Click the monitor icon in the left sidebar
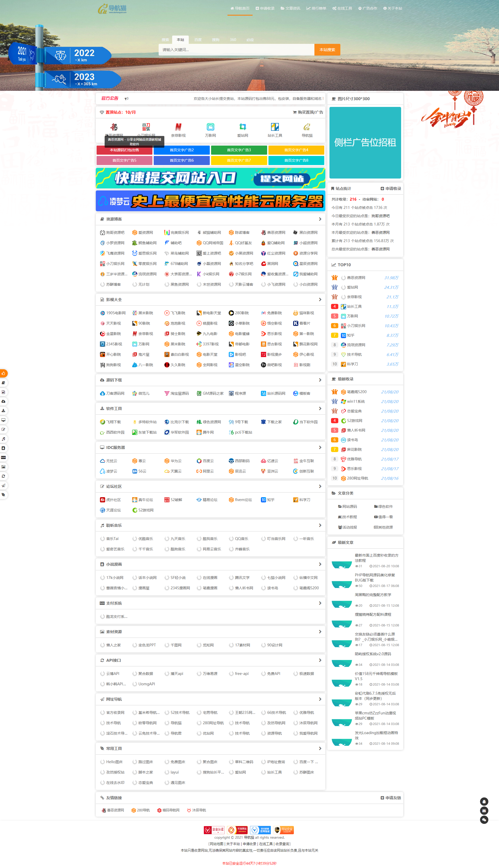 [x=3, y=420]
